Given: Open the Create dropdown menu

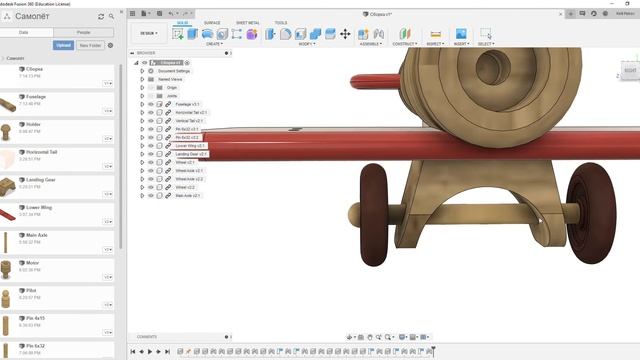Looking at the screenshot, I should (214, 44).
